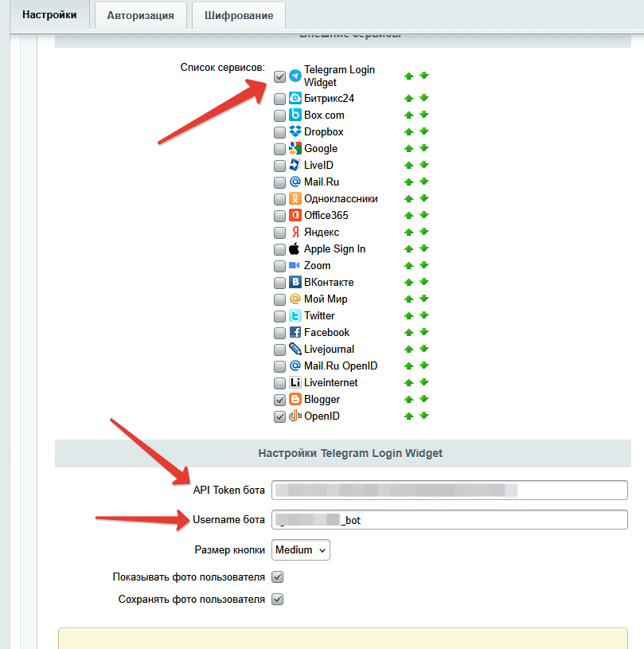Toggle Показывать фото пользователя checkbox
Image resolution: width=644 pixels, height=649 pixels.
tap(277, 577)
